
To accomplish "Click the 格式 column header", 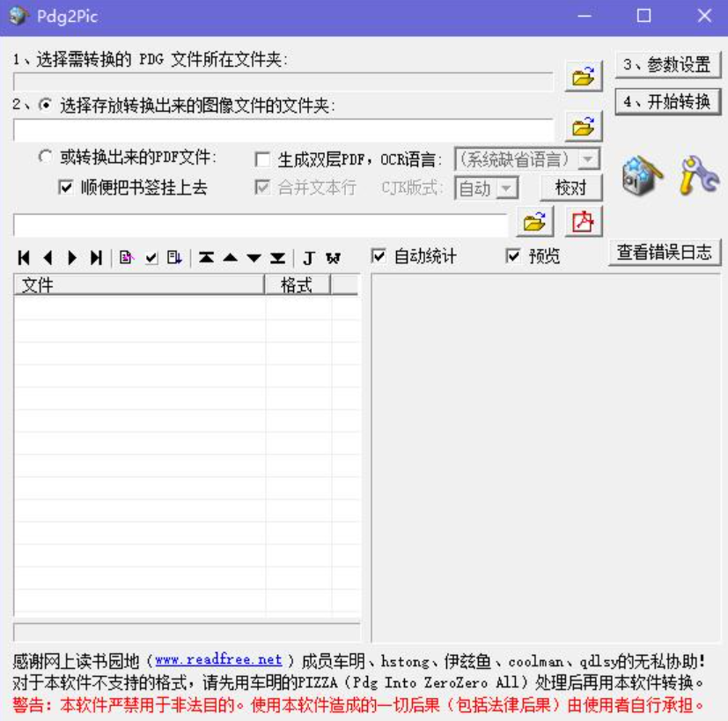I will [298, 284].
